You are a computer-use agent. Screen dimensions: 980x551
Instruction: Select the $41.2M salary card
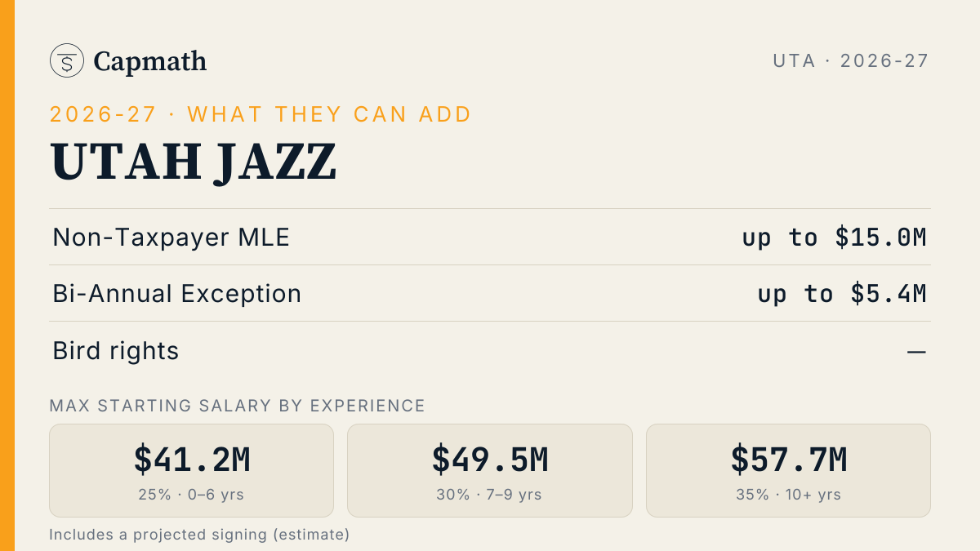(x=192, y=470)
